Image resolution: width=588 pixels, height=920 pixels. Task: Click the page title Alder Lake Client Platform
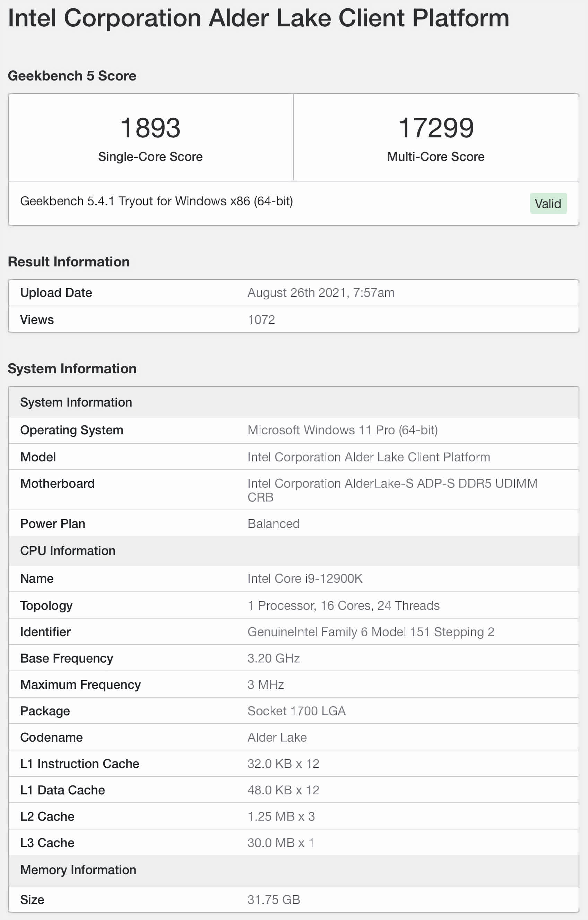[x=259, y=18]
